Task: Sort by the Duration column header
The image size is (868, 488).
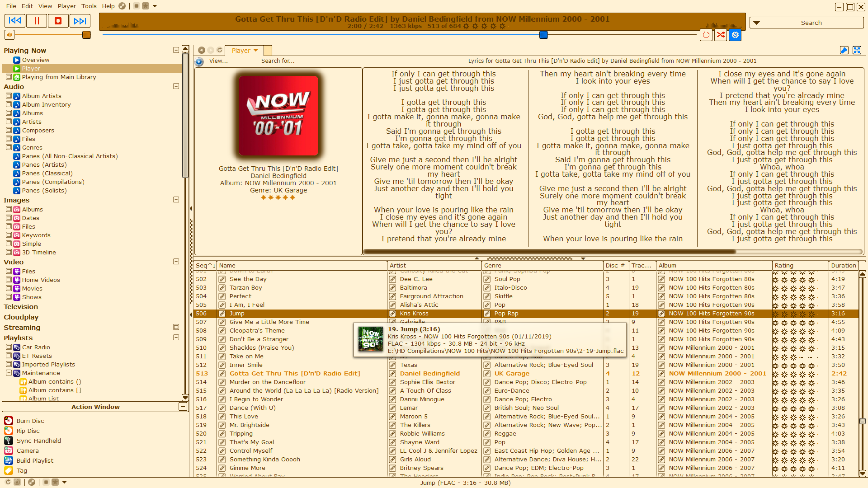Action: [844, 266]
